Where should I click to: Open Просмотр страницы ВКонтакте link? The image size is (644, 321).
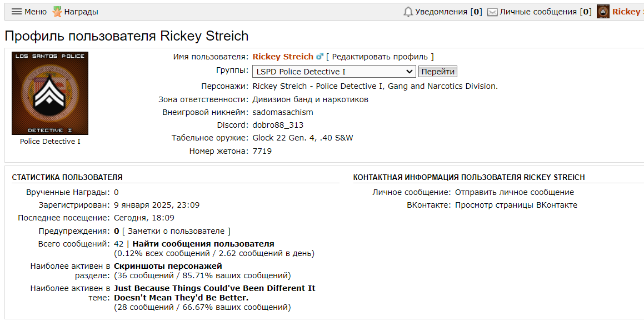pos(516,205)
